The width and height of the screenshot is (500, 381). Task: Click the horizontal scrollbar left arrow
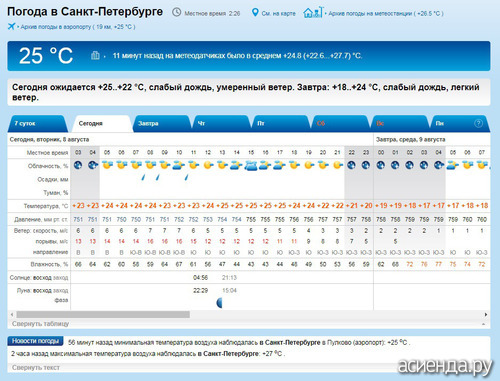(x=12, y=314)
